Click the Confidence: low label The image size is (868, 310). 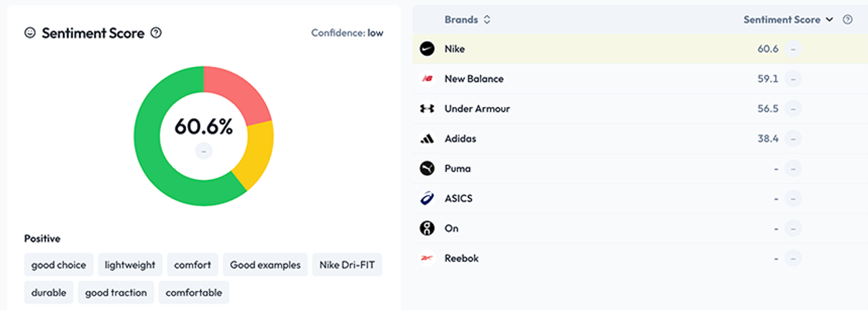pos(347,33)
